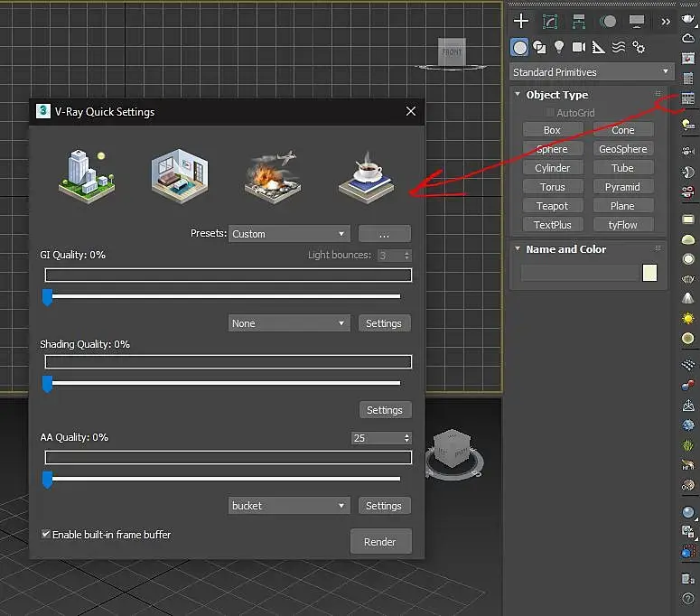
Task: Click the Render button
Action: pos(381,541)
